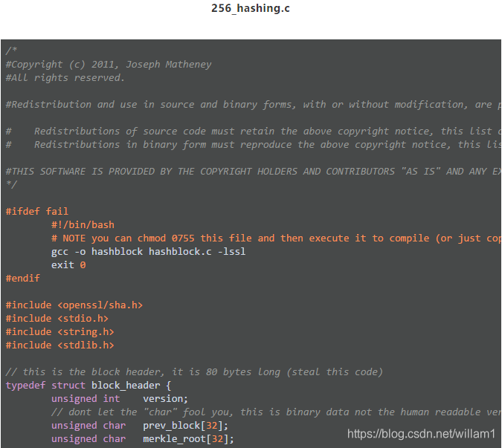Click the '#!/bin/bash' shebang line
The image size is (502, 448).
83,225
